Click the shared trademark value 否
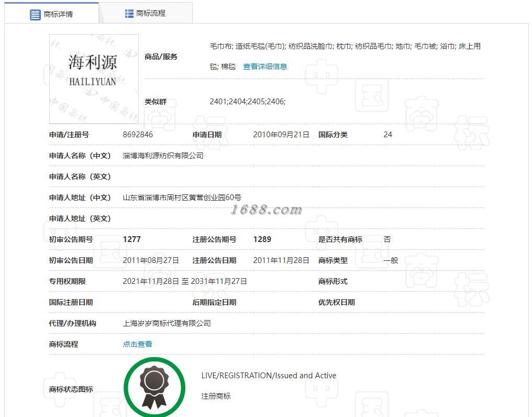 point(387,239)
